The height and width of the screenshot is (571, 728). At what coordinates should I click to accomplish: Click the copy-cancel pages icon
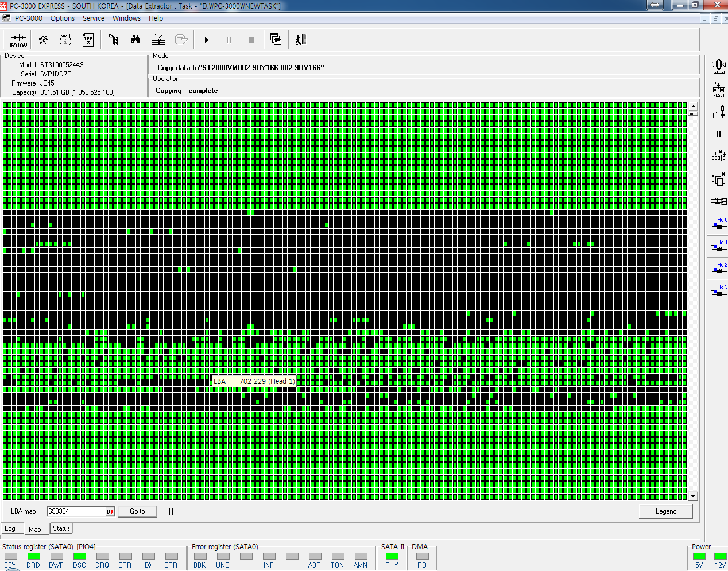point(719,179)
